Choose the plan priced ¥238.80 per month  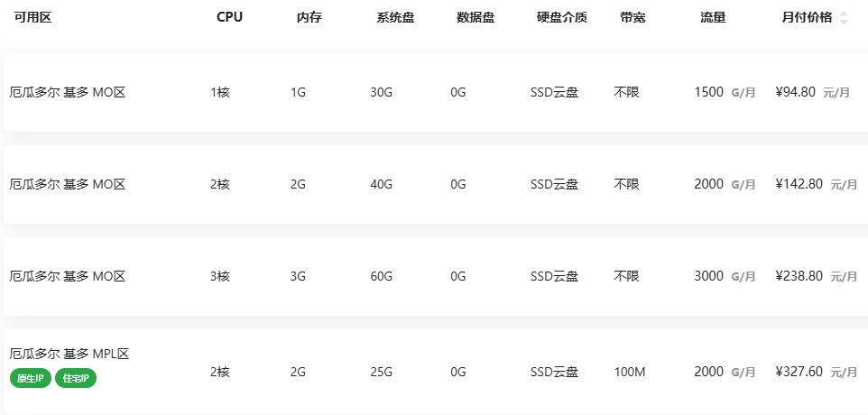tap(799, 276)
